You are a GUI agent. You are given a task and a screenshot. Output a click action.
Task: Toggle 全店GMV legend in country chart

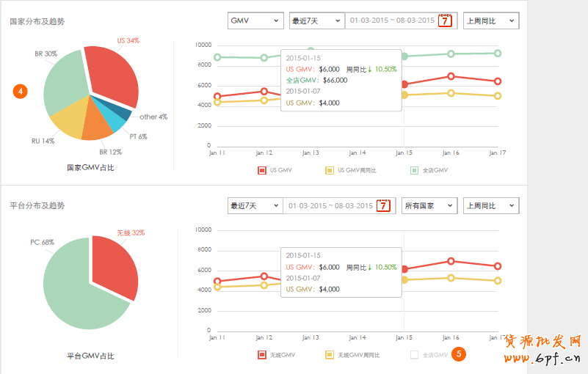point(414,170)
